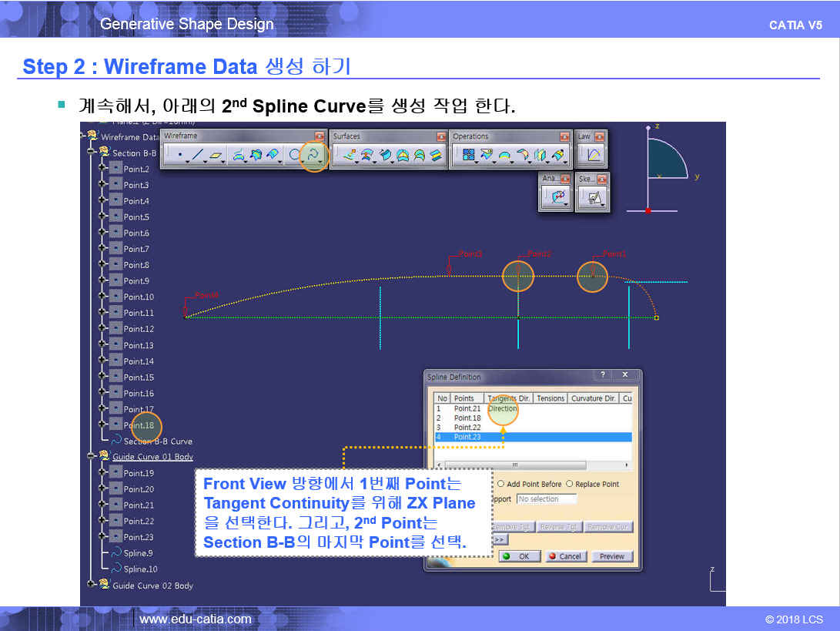Expand the Guide Curve 02 Body node
The height and width of the screenshot is (631, 840).
[x=92, y=585]
